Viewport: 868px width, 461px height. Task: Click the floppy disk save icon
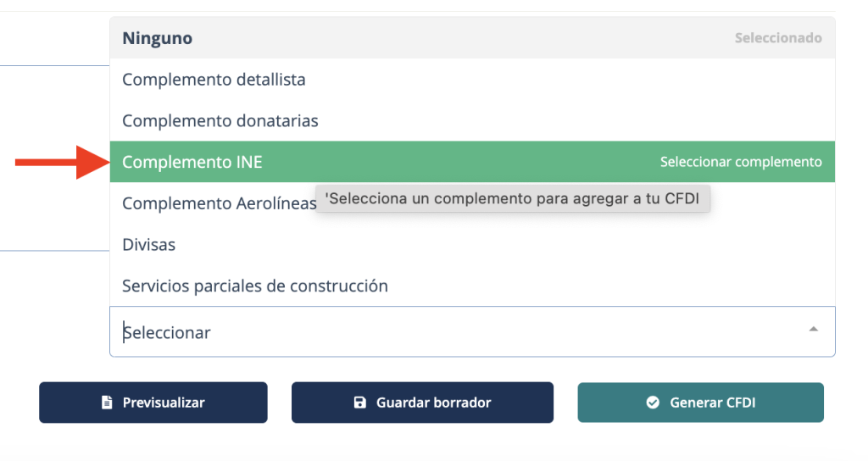360,403
